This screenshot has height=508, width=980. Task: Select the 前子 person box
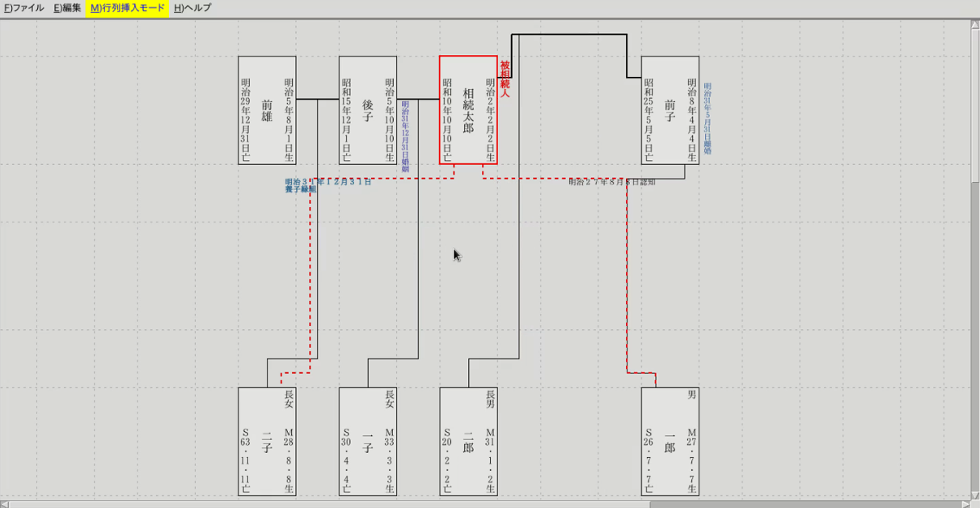670,110
